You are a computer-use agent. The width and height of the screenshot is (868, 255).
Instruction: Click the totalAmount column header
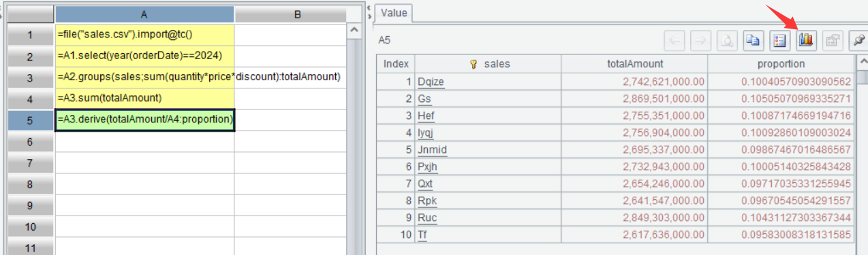[x=635, y=64]
